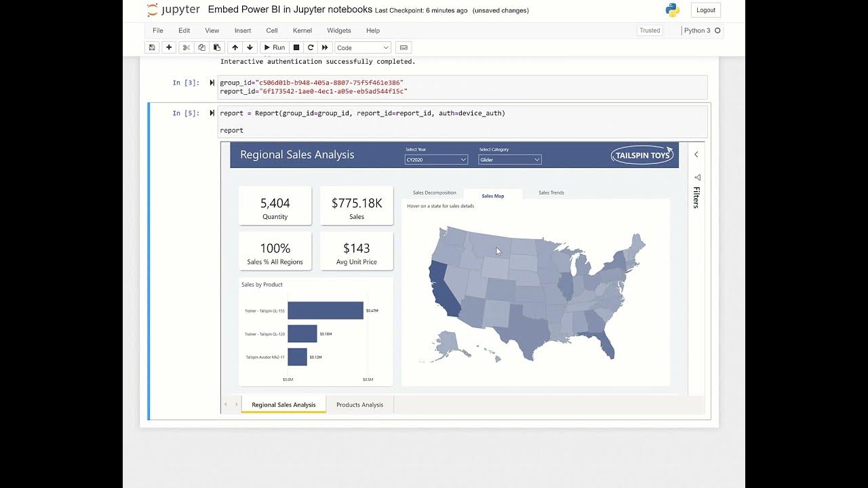This screenshot has width=868, height=488.
Task: Select the Trainer - Tailspin GL-155 bar
Action: (325, 310)
